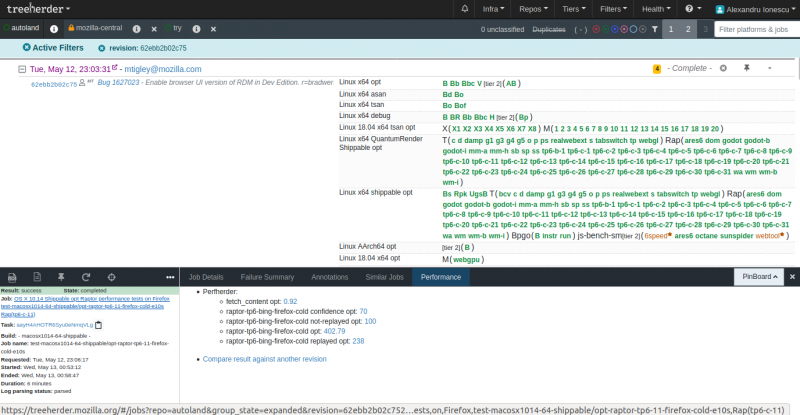Collapse the push with the minus box
800x415 pixels.
click(22, 69)
